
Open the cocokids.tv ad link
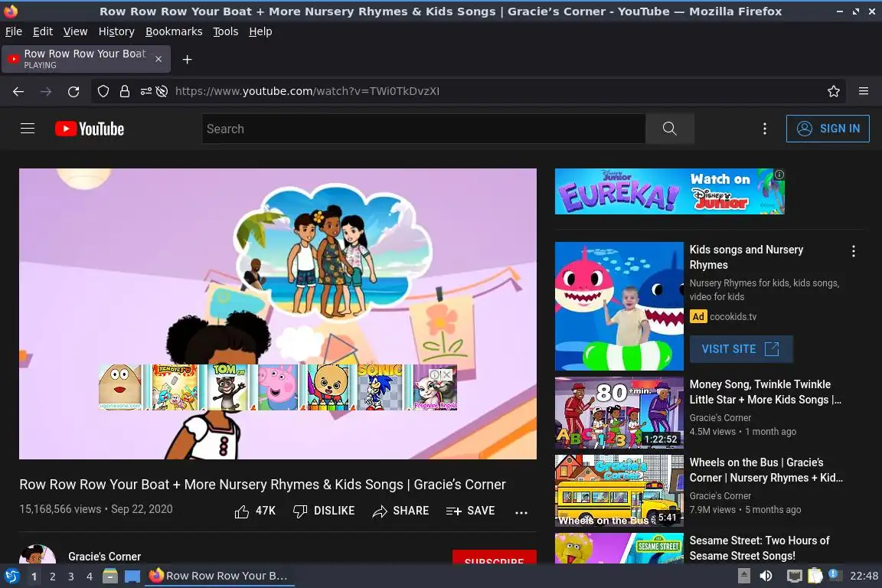pos(733,317)
